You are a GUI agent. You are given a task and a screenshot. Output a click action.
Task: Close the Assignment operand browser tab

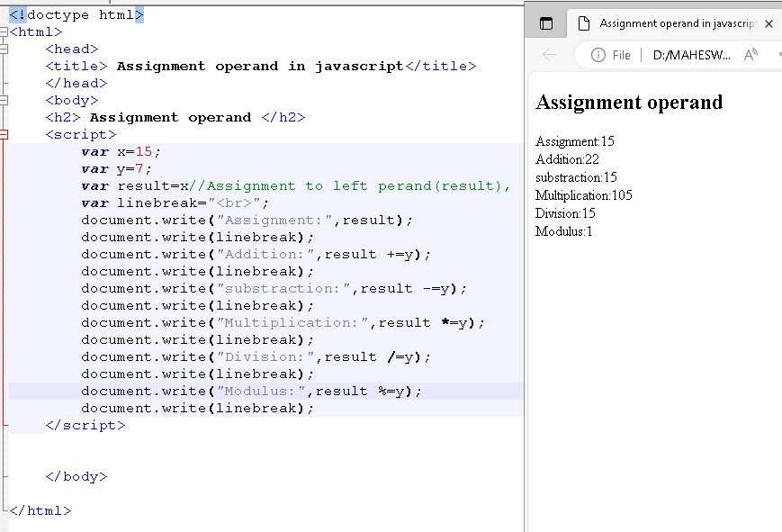769,24
